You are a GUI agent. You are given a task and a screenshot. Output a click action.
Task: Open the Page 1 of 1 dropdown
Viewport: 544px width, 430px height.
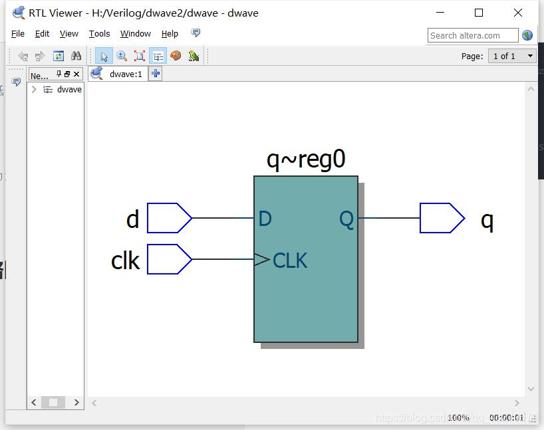(x=512, y=56)
